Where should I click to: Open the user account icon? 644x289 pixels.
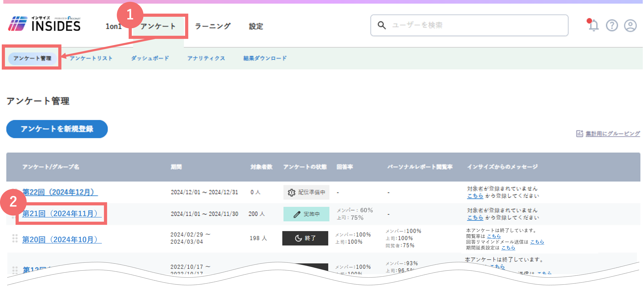[630, 25]
